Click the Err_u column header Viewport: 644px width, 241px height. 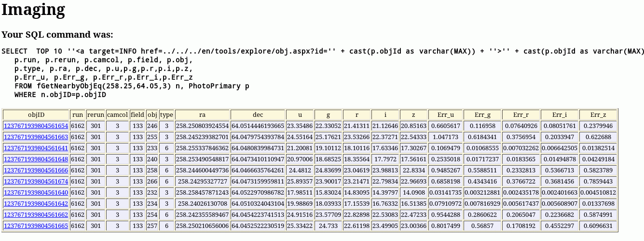445,114
